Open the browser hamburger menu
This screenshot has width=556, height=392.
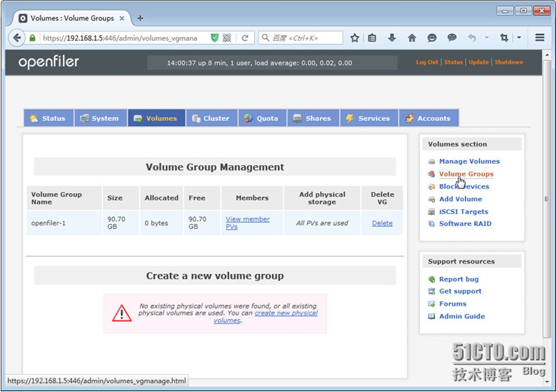[539, 38]
